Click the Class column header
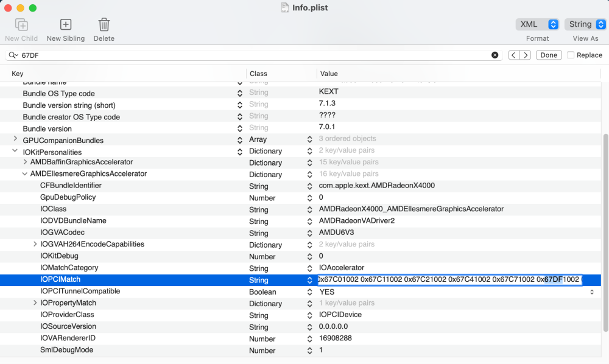The width and height of the screenshot is (609, 364). (x=258, y=74)
